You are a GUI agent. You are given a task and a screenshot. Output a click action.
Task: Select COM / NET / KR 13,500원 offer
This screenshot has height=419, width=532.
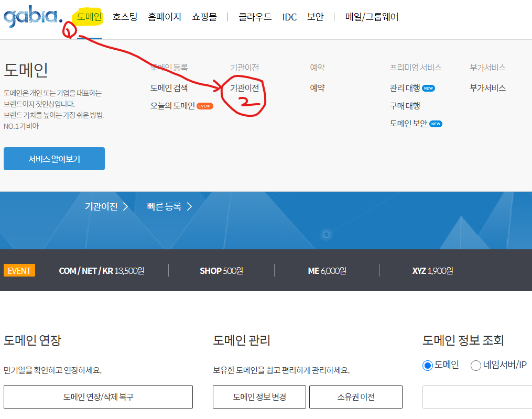click(x=102, y=271)
